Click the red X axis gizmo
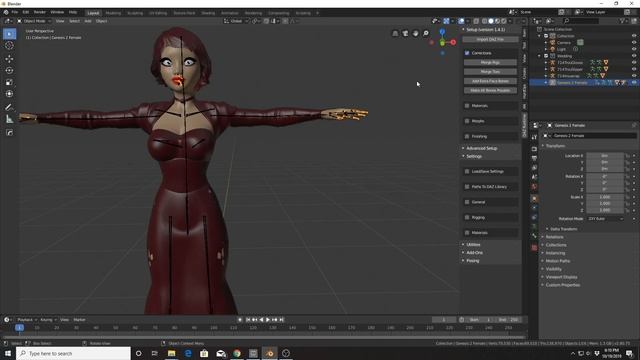Viewport: 640px width, 360px height. click(453, 42)
